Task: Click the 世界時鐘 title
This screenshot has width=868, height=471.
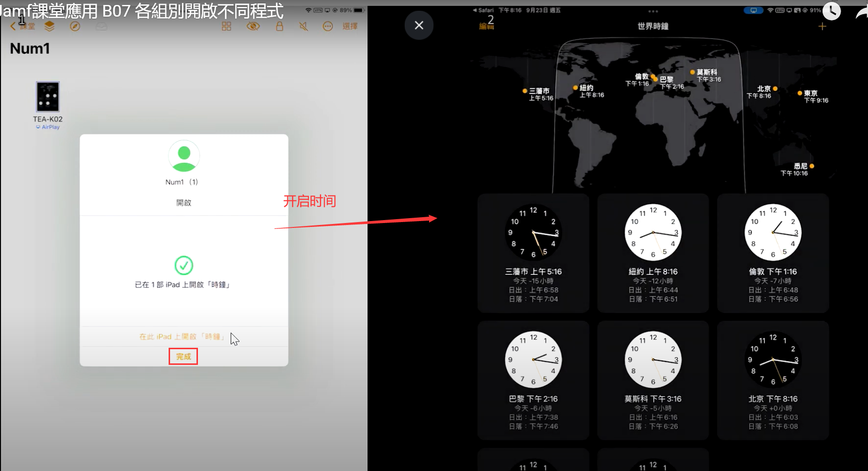Action: [x=653, y=26]
